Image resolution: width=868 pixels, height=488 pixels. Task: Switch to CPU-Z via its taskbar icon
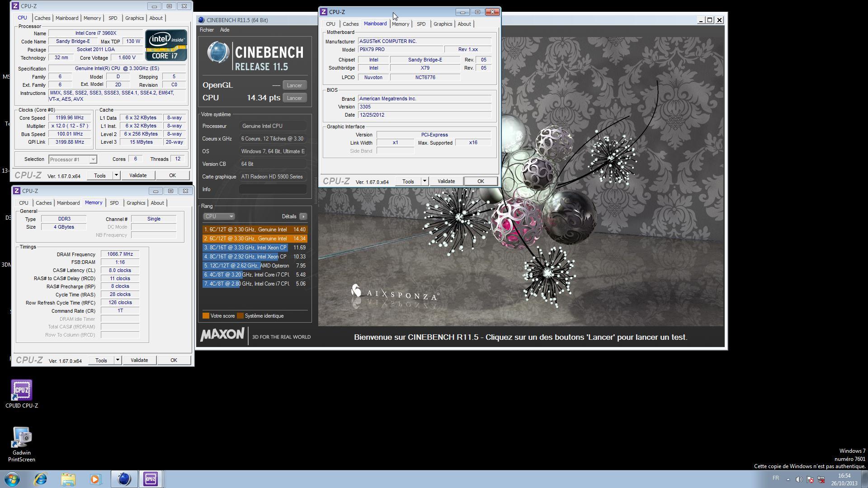(151, 479)
